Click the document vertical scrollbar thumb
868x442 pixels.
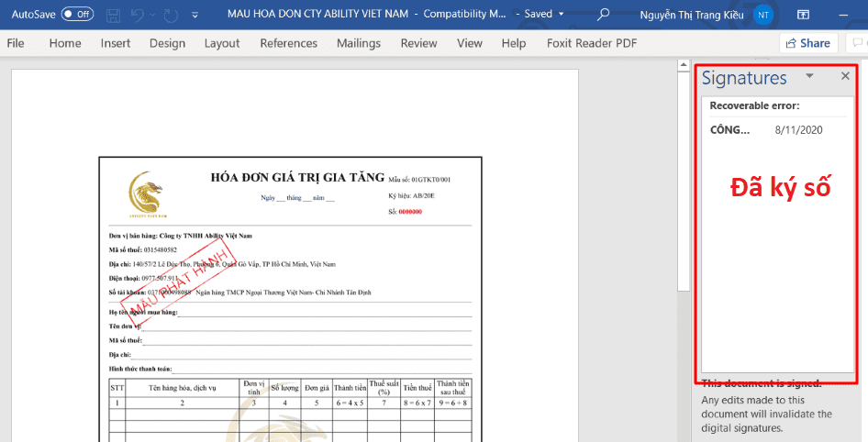tap(684, 180)
